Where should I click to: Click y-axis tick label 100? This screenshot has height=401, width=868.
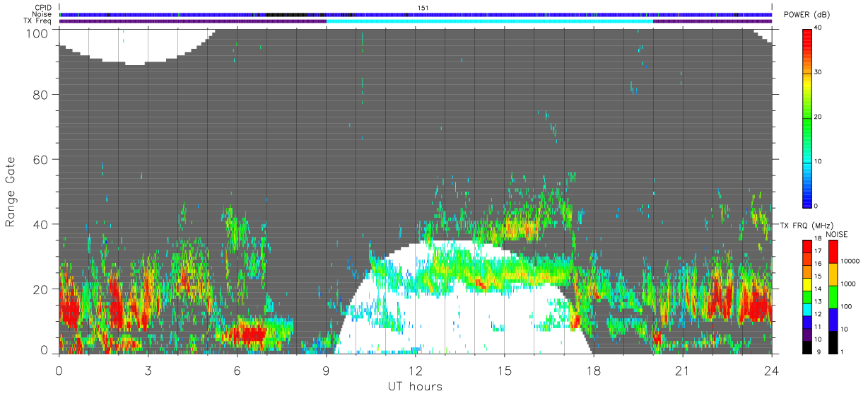[37, 33]
